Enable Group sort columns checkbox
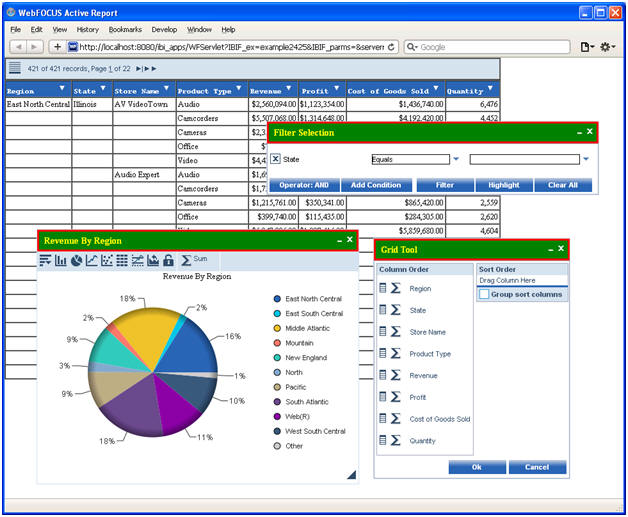 484,294
